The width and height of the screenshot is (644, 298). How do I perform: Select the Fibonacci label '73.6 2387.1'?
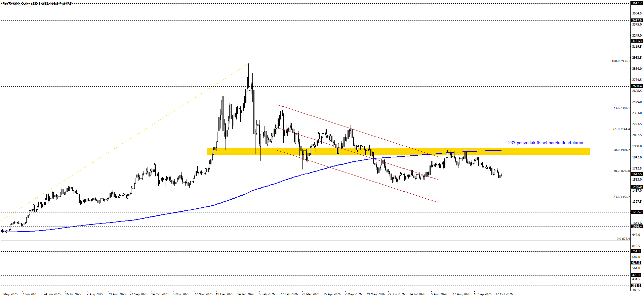click(621, 108)
